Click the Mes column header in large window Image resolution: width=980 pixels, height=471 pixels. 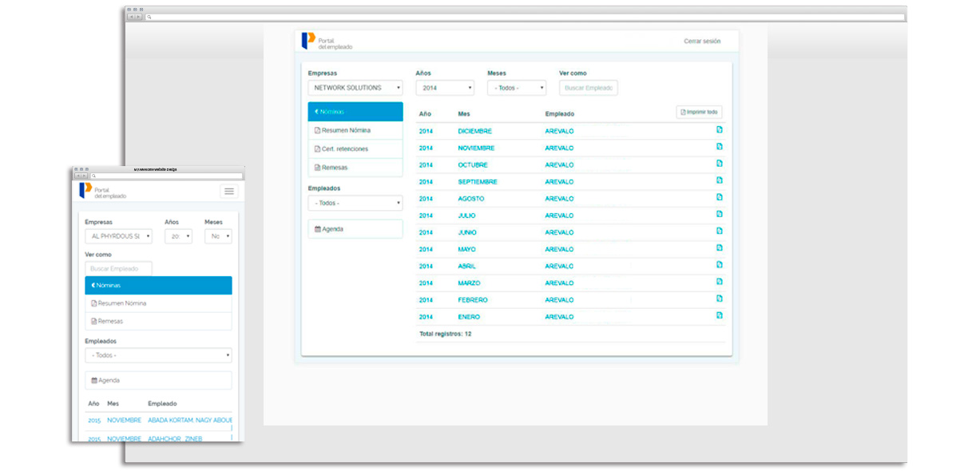pos(464,114)
